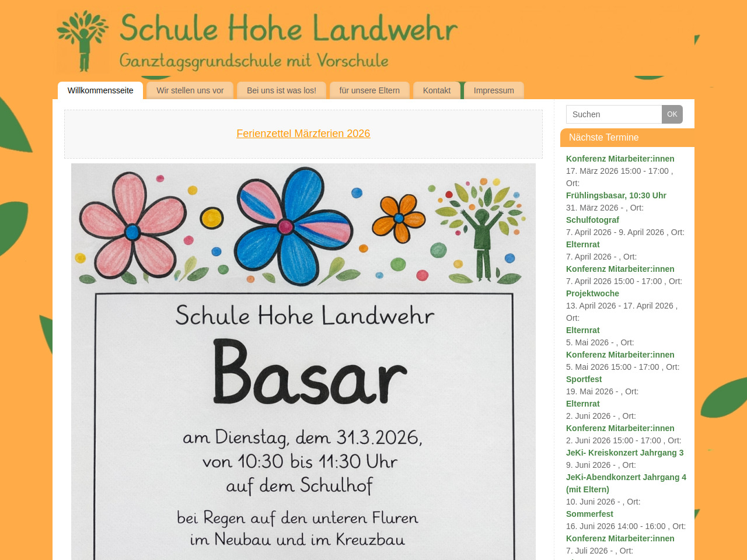The width and height of the screenshot is (747, 560).
Task: Go to 'für unsere Eltern' menu item
Action: [369, 90]
